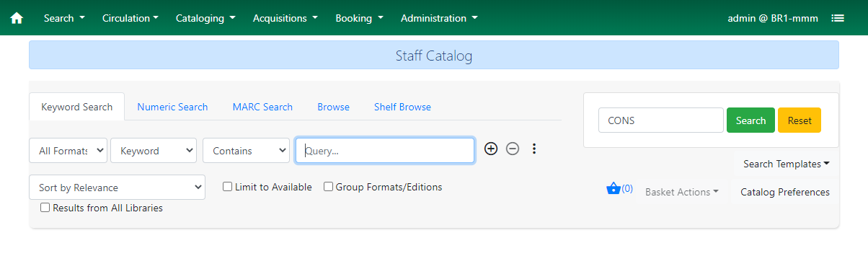
Task: Open the list menu icon beside admin
Action: [838, 18]
